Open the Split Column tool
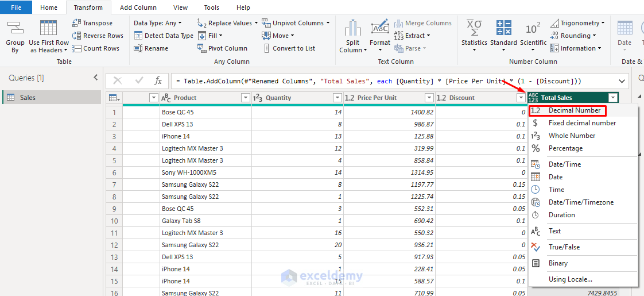 353,36
